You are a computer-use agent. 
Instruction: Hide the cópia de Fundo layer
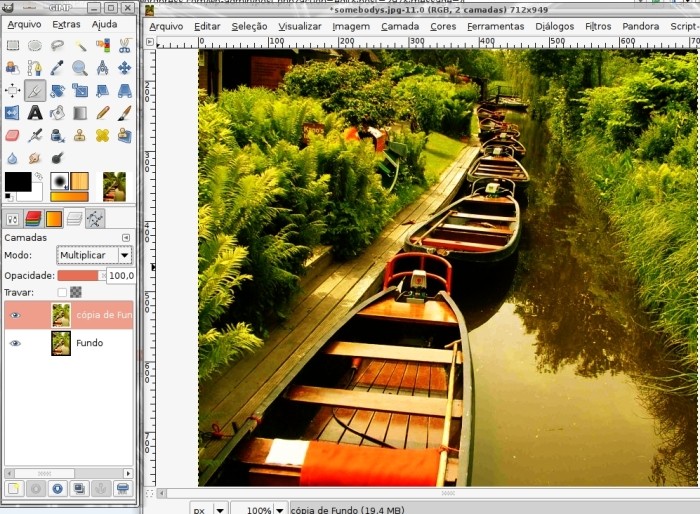[15, 315]
